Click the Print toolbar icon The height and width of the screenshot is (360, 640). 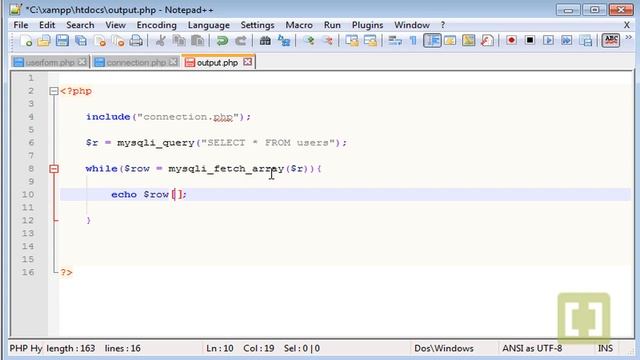click(x=136, y=40)
